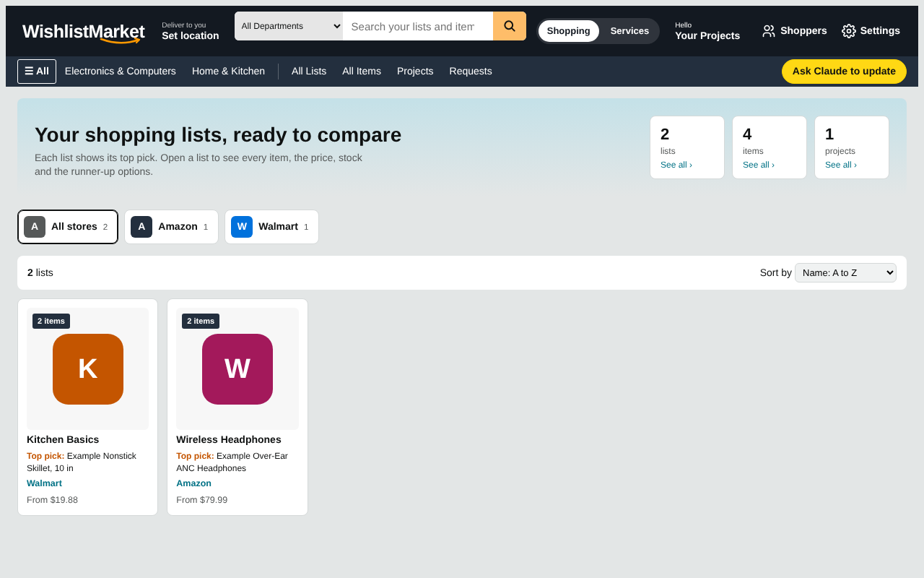The image size is (924, 578).
Task: Set the delivery location
Action: tap(191, 31)
